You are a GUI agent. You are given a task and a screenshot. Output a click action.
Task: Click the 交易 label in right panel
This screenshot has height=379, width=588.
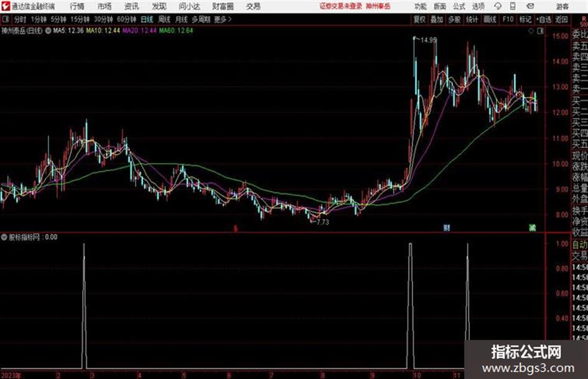[x=580, y=256]
